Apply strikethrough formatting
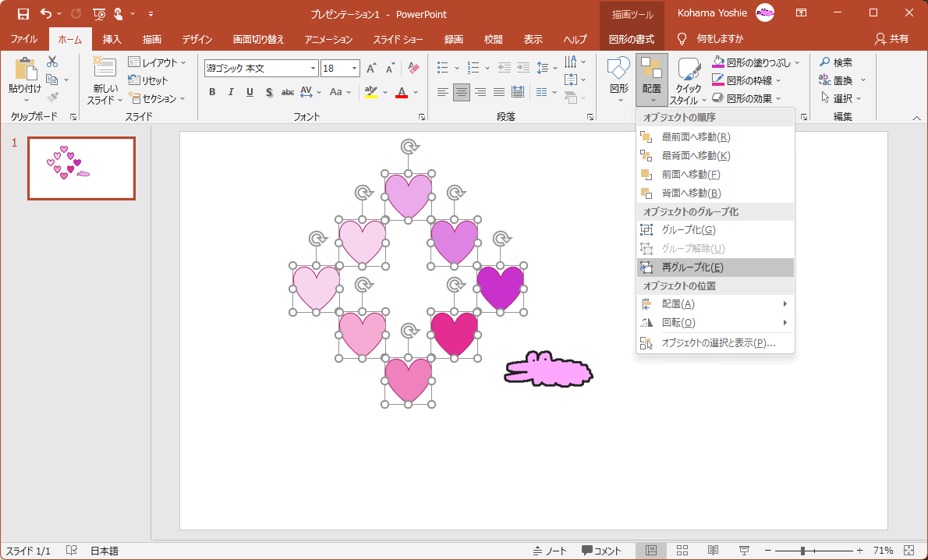Screen dimensions: 928x560 click(288, 92)
